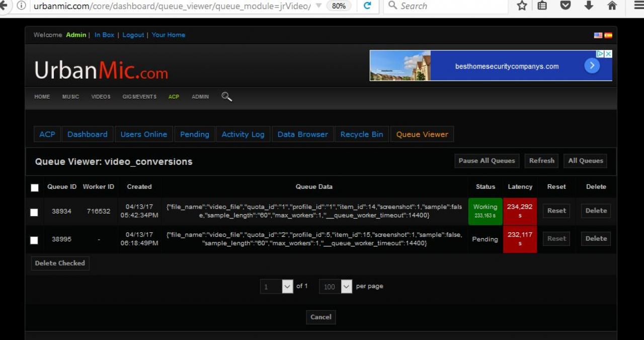The height and width of the screenshot is (340, 644).
Task: Open URL bar history dropdown arrow
Action: [318, 6]
